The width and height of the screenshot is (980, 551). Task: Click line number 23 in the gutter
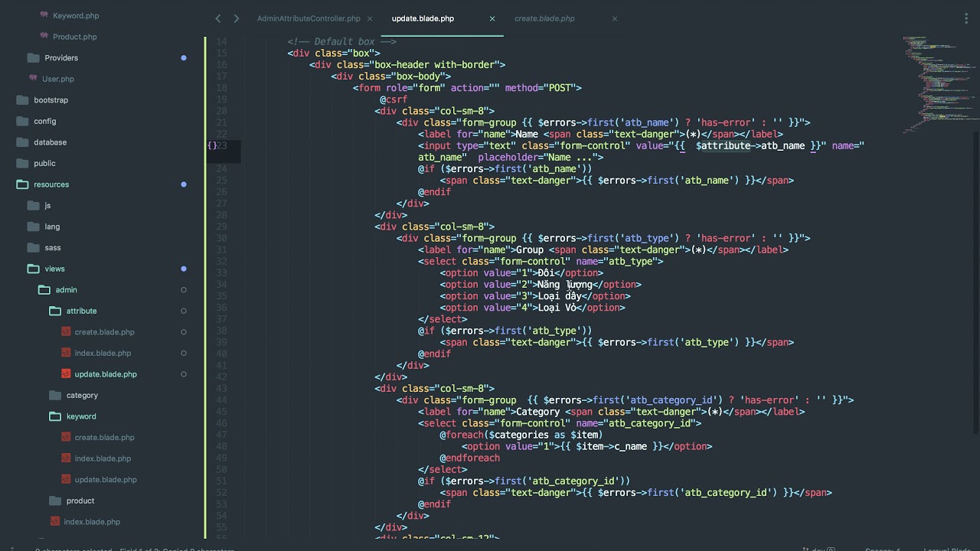coord(221,145)
